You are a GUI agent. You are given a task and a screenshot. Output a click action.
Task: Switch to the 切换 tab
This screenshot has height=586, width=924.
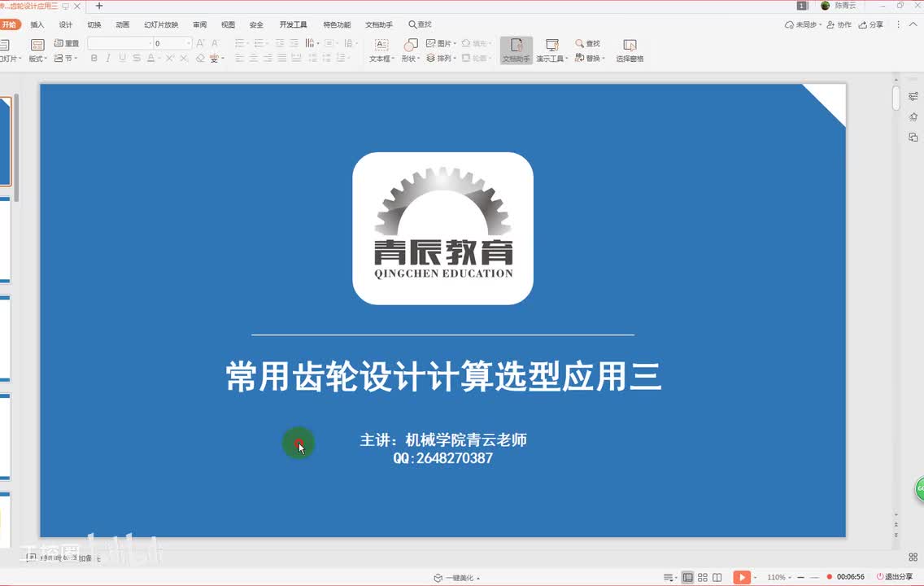pyautogui.click(x=94, y=24)
